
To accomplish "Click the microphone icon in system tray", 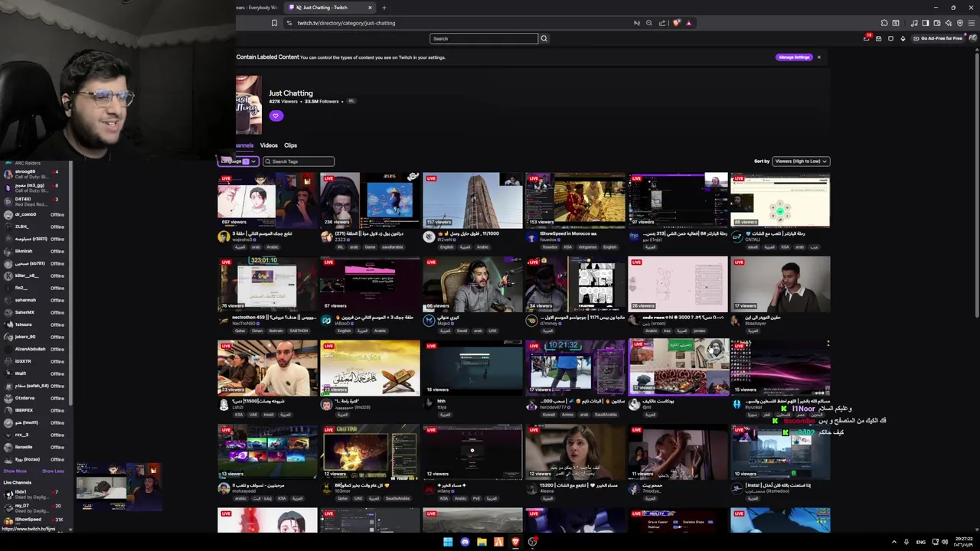I will [x=906, y=542].
